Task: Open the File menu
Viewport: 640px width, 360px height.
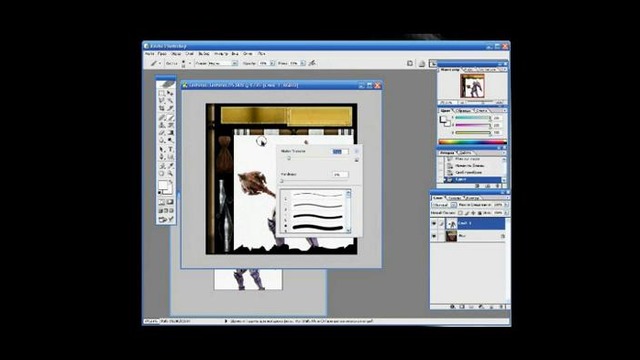Action: pyautogui.click(x=150, y=53)
